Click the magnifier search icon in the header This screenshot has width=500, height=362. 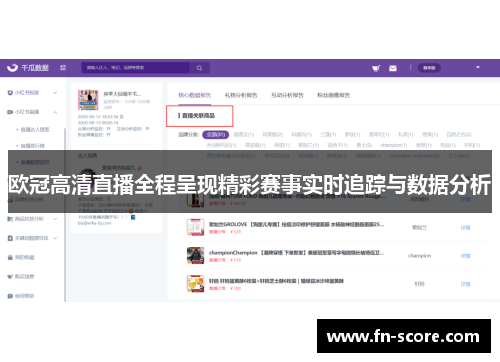pyautogui.click(x=199, y=68)
